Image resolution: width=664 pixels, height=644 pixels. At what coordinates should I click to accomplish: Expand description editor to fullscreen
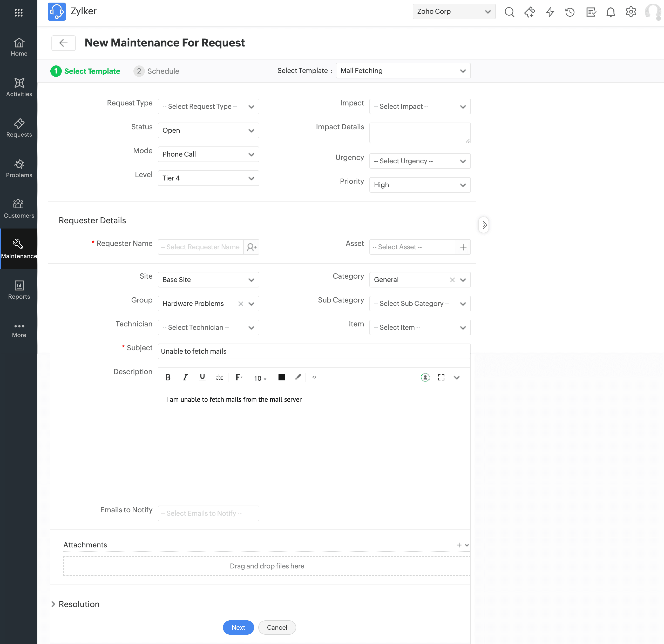pyautogui.click(x=441, y=377)
